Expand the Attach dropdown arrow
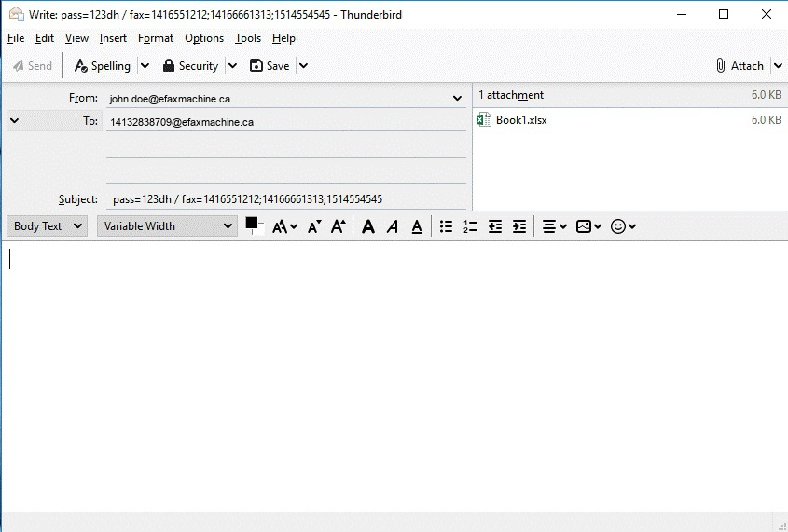 (778, 66)
